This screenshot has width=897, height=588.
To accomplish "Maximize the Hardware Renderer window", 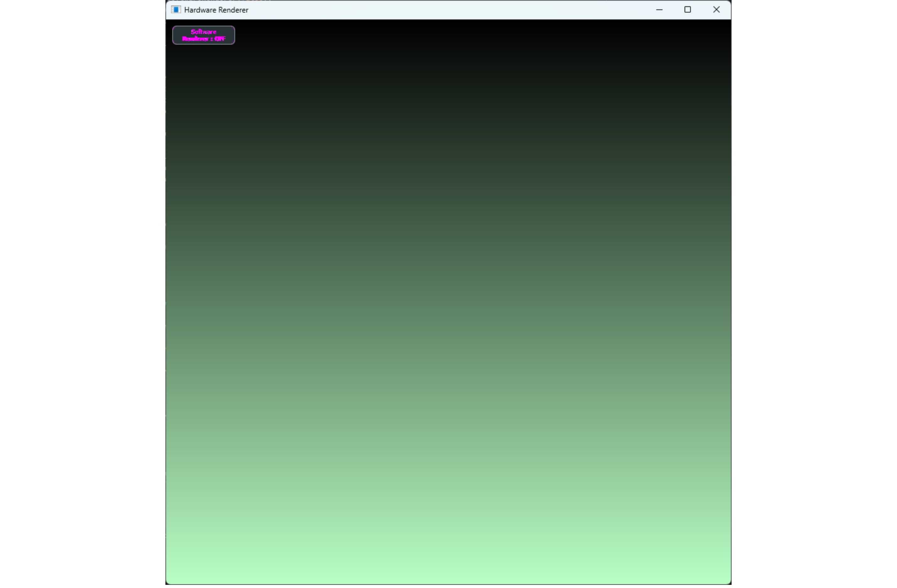I will [687, 10].
